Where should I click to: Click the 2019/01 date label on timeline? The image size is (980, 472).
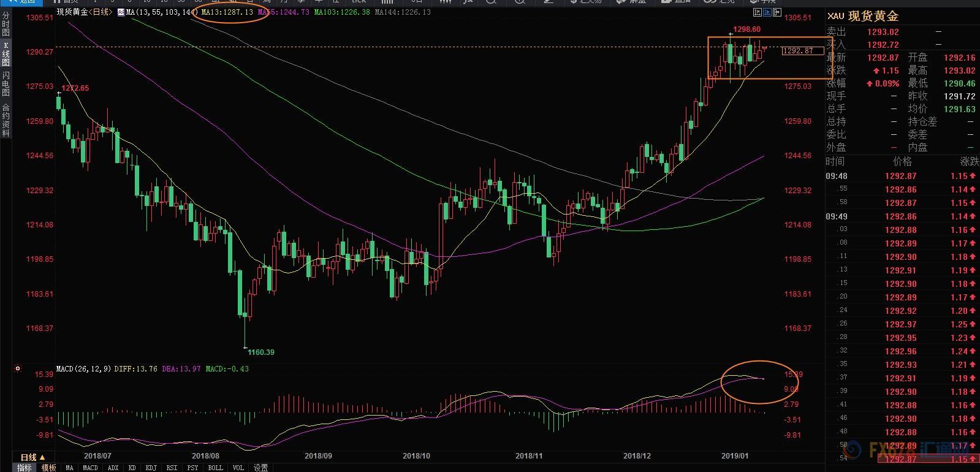(x=735, y=455)
